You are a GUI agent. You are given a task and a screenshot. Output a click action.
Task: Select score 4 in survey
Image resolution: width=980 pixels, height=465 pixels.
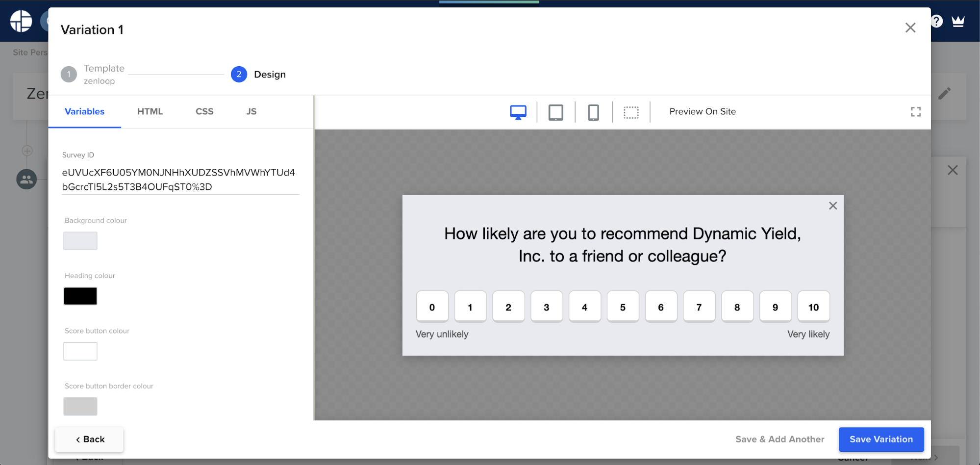[584, 307]
